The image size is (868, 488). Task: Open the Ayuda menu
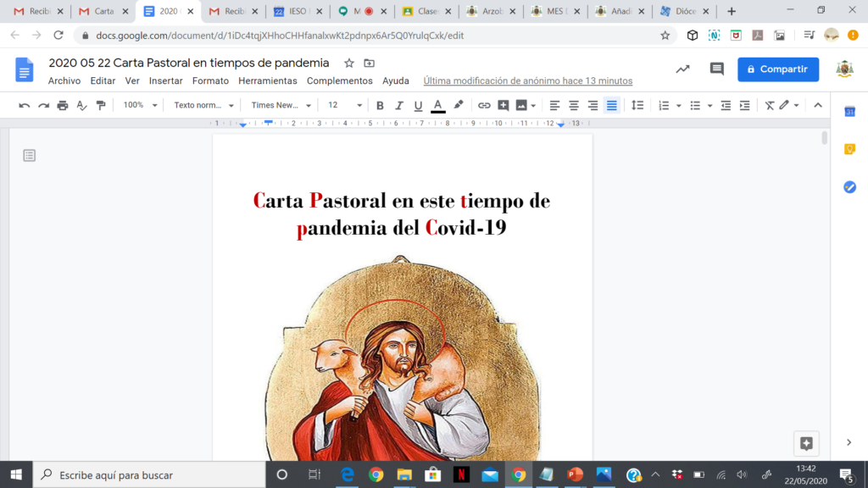pos(396,80)
